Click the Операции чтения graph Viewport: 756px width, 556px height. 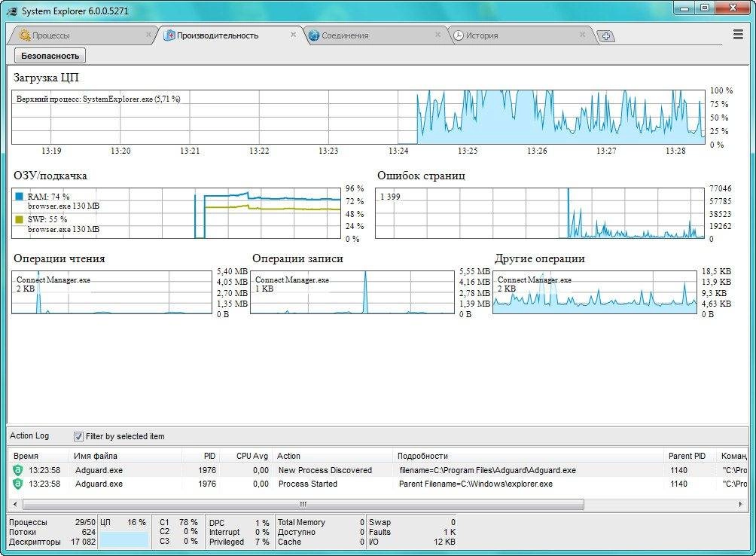pos(111,292)
